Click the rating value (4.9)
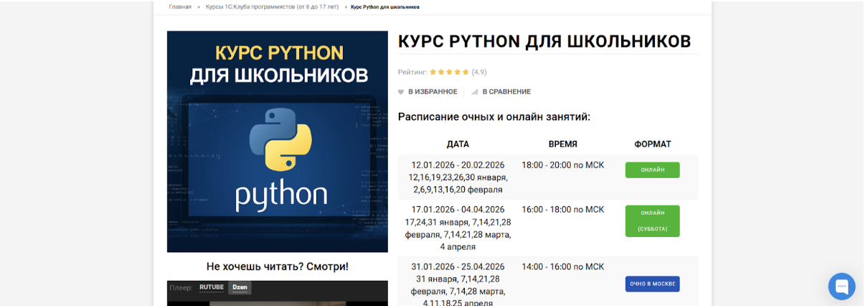Viewport: 868px width, 306px height. [x=479, y=72]
